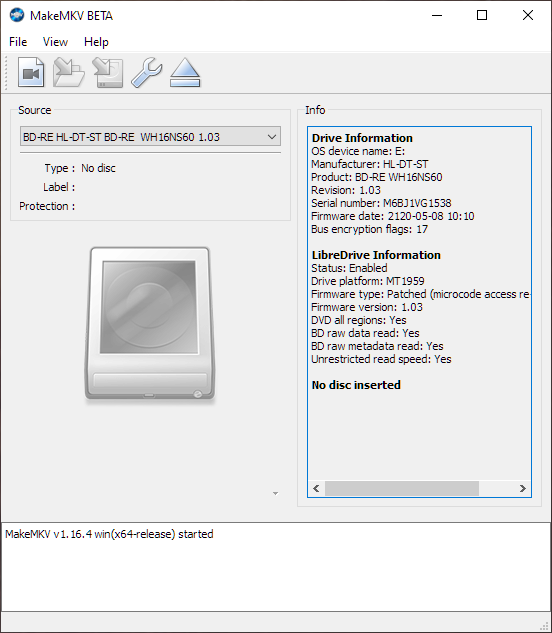Click the Info panel left scroll arrow
The height and width of the screenshot is (633, 552).
[316, 488]
